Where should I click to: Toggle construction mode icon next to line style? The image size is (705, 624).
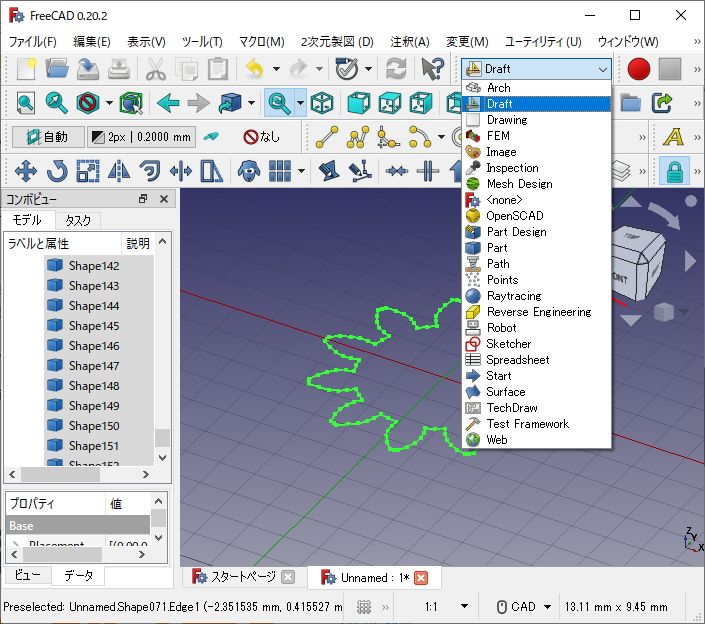point(210,136)
